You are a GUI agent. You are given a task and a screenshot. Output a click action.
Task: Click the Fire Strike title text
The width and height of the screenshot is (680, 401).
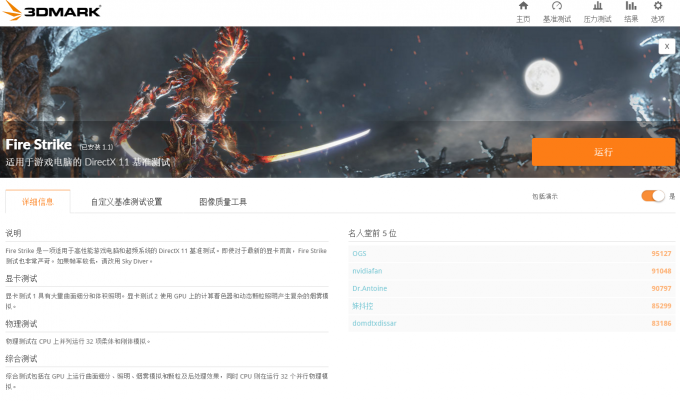click(x=39, y=144)
